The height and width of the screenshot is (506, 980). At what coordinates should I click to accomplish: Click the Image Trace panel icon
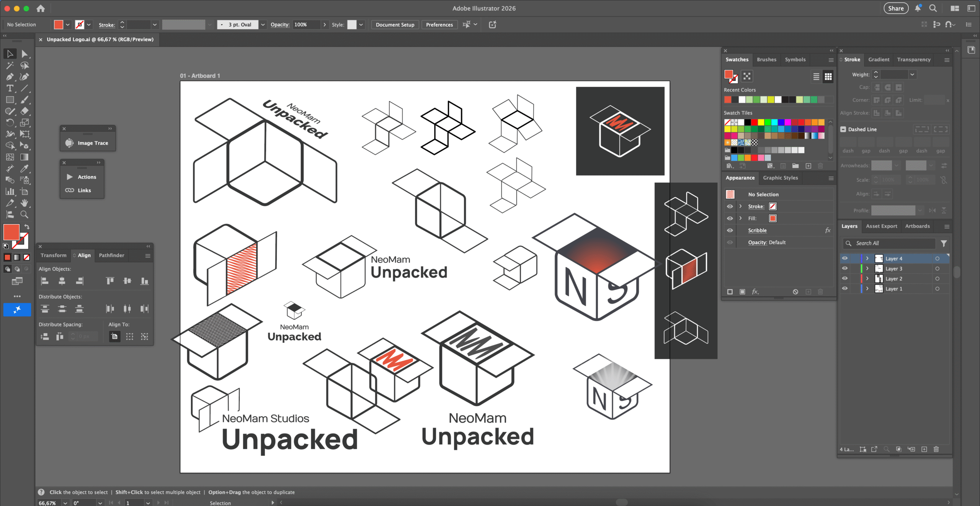coord(69,143)
